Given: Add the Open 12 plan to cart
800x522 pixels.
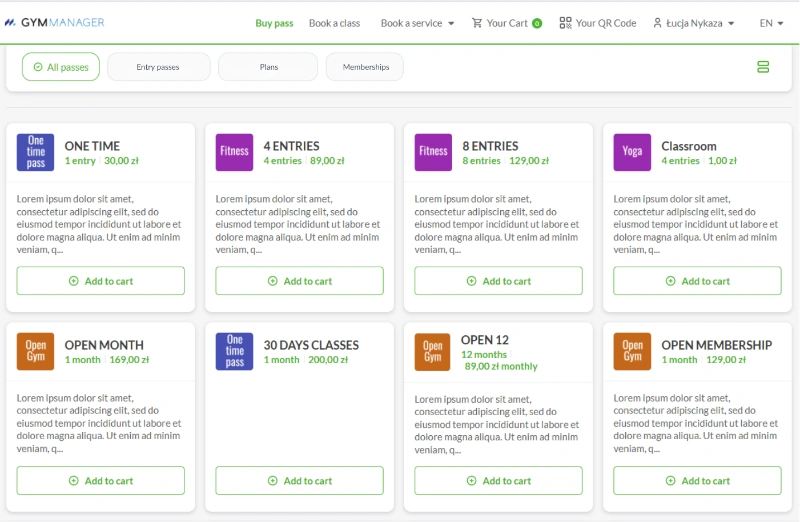Looking at the screenshot, I should coord(498,481).
